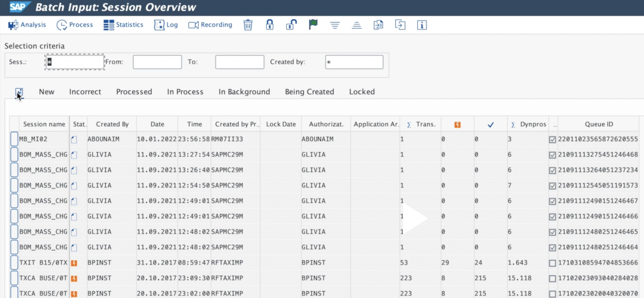Release the session using the green flag
This screenshot has height=298, width=644.
pyautogui.click(x=313, y=25)
